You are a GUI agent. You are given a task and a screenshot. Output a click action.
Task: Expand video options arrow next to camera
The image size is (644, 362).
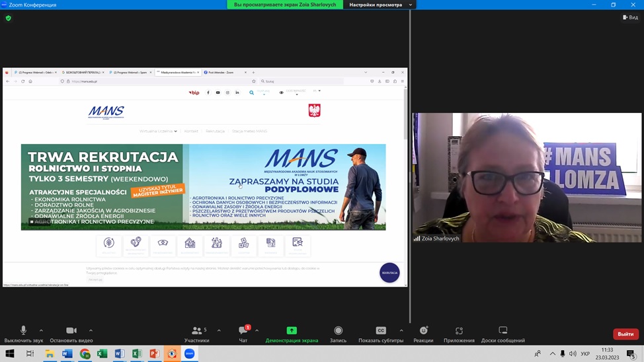pos(91,330)
